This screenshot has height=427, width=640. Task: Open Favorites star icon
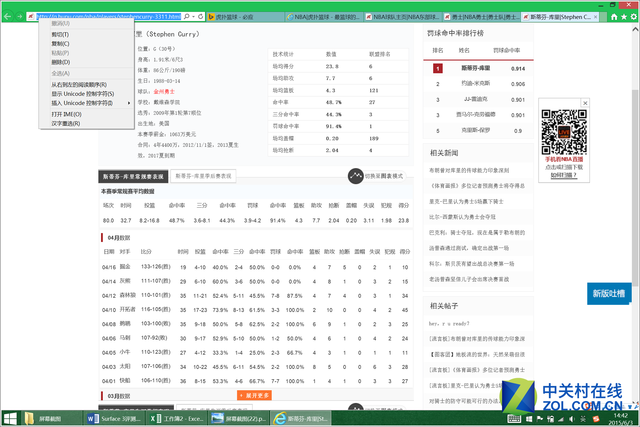tap(624, 17)
